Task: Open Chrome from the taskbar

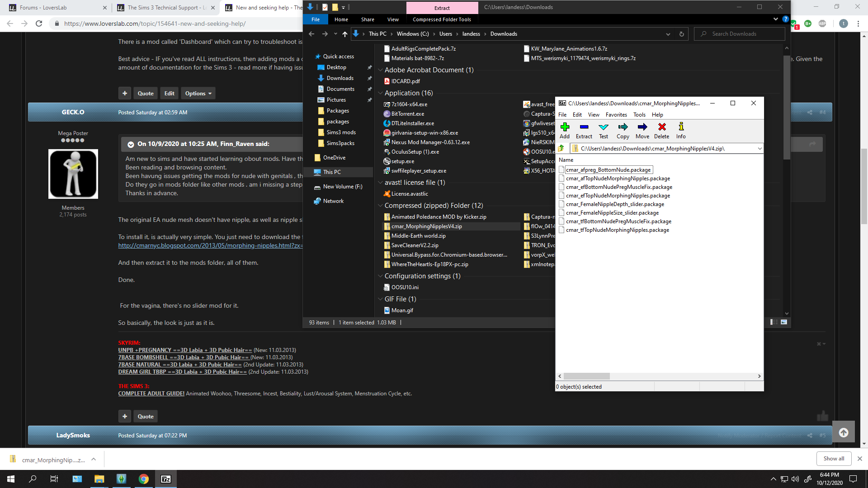Action: (x=143, y=479)
